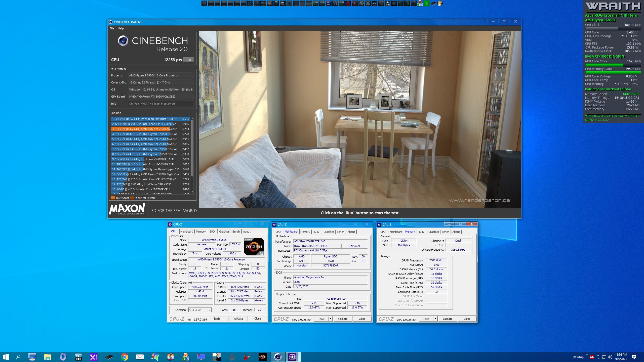The width and height of the screenshot is (644, 362).
Task: Launch Ryzen Master from the taskbar
Action: pyautogui.click(x=262, y=357)
